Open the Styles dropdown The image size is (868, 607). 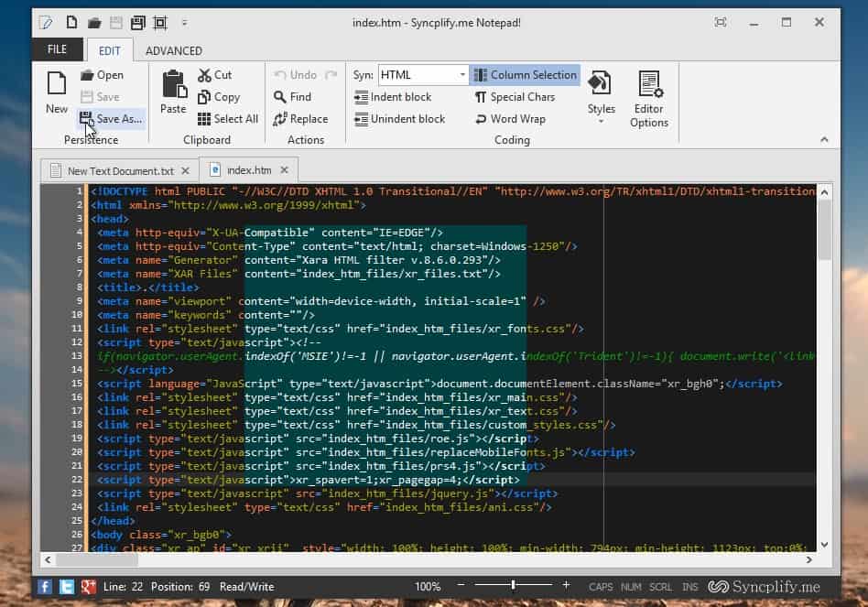point(602,97)
